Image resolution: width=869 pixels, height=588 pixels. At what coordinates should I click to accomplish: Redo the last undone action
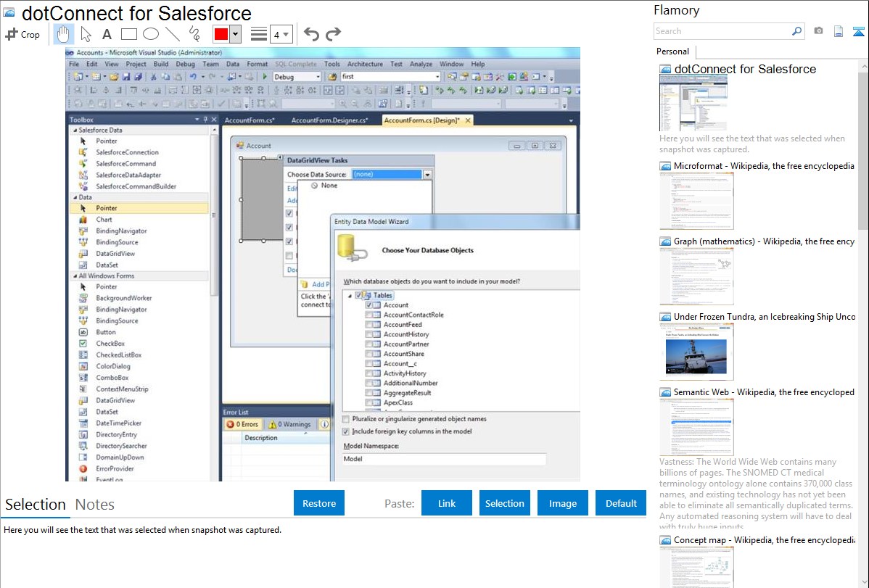click(x=333, y=34)
